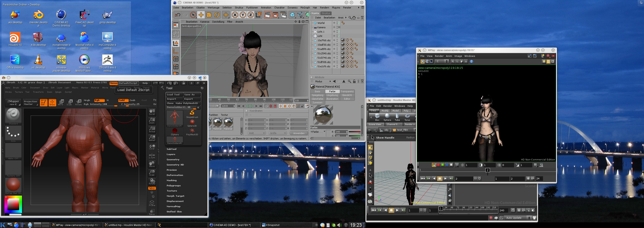Click the SimpleBrush tool in ZBrush

point(192,114)
